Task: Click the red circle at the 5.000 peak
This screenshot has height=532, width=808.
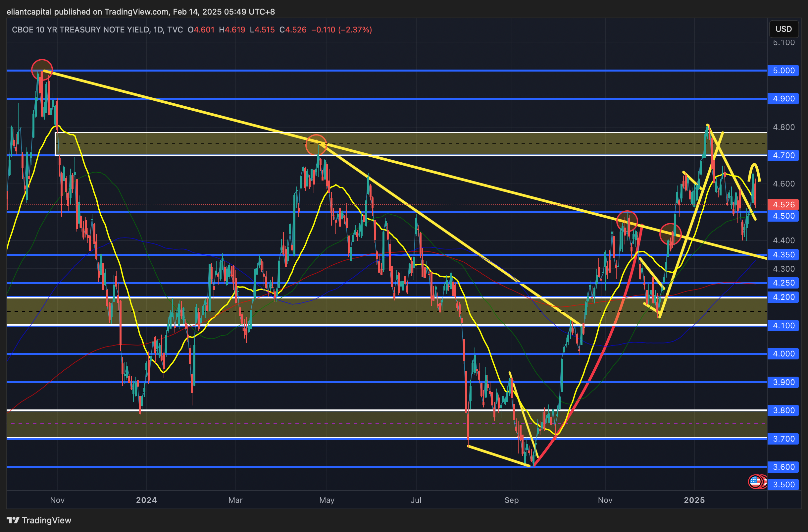Action: click(42, 70)
